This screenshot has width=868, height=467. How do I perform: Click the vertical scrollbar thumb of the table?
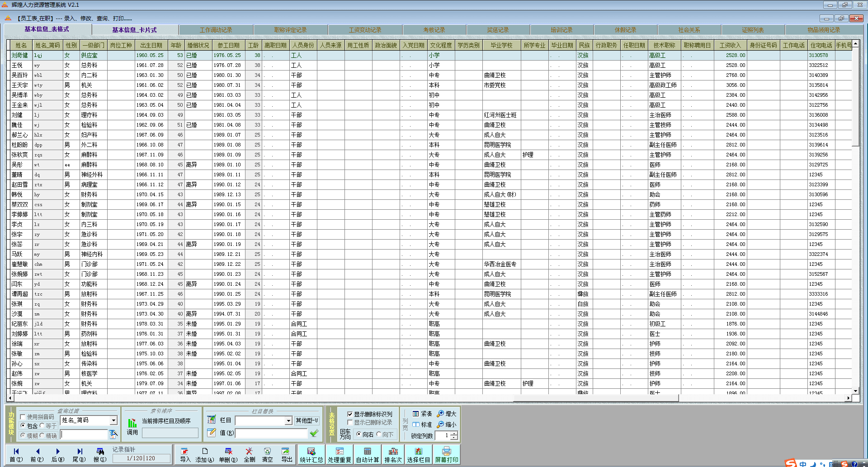click(x=855, y=97)
